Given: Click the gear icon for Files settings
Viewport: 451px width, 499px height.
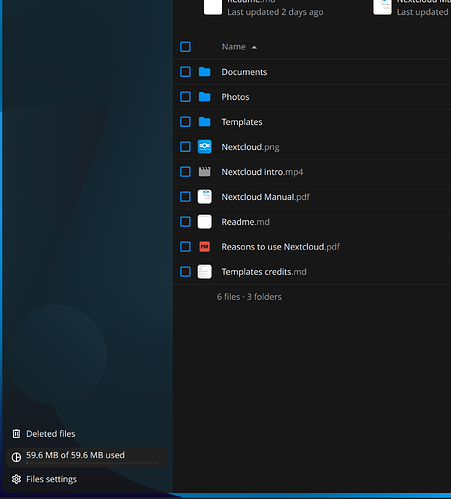Looking at the screenshot, I should (x=16, y=479).
